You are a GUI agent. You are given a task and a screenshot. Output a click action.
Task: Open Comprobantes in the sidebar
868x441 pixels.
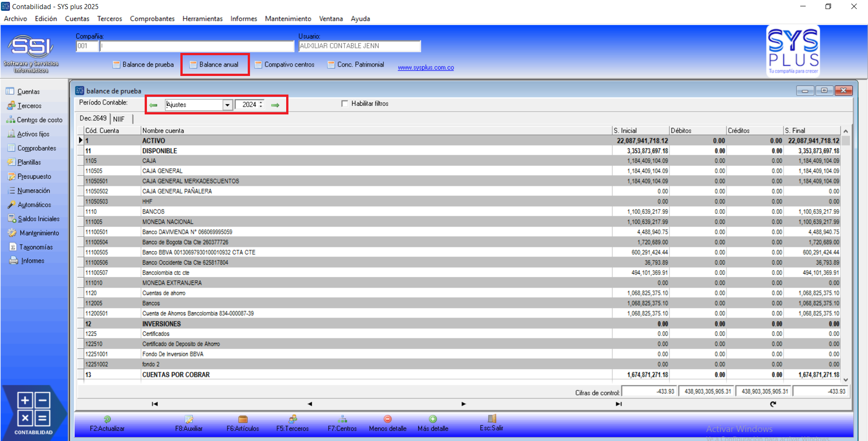32,148
